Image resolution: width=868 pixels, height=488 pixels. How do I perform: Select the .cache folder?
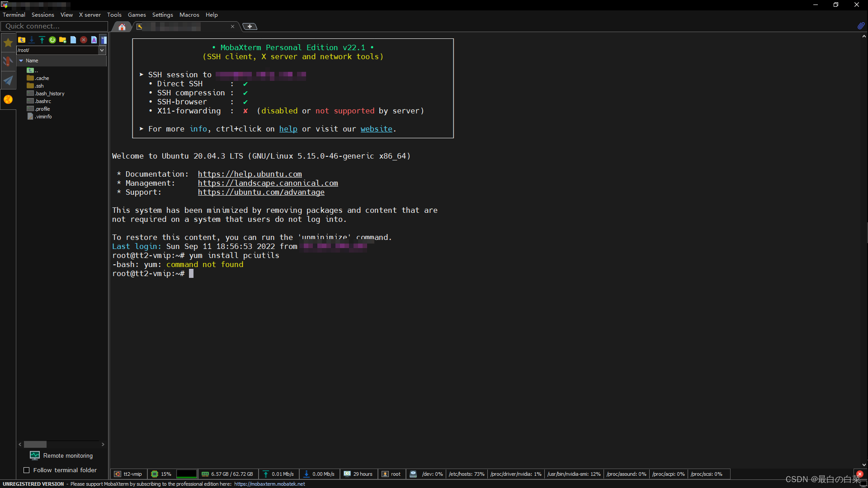[38, 78]
